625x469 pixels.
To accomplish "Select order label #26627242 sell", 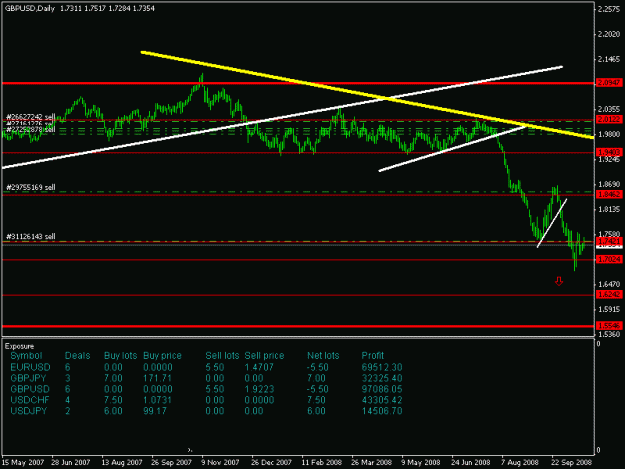I will pyautogui.click(x=31, y=117).
